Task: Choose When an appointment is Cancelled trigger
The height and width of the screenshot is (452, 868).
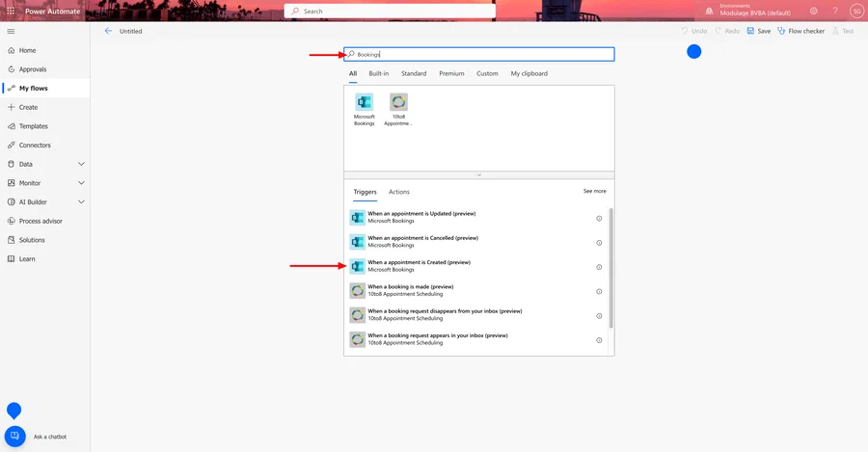Action: click(x=477, y=242)
